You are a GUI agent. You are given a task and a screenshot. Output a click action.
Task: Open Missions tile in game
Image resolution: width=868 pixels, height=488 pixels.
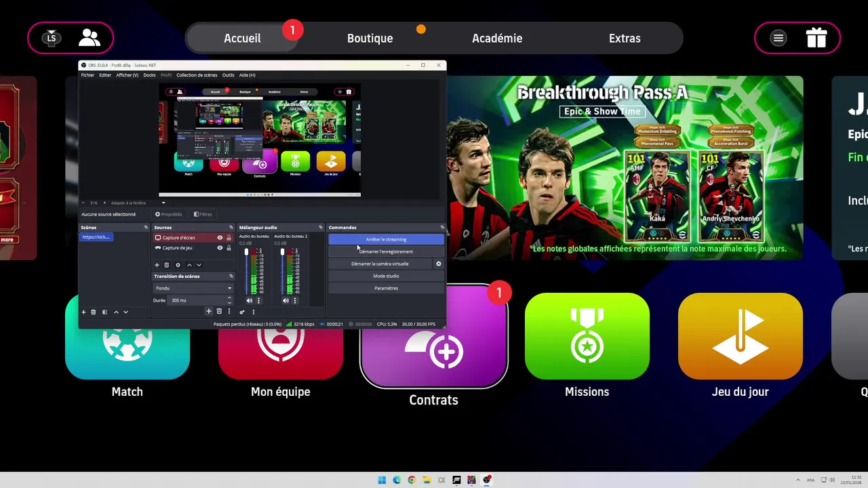587,336
